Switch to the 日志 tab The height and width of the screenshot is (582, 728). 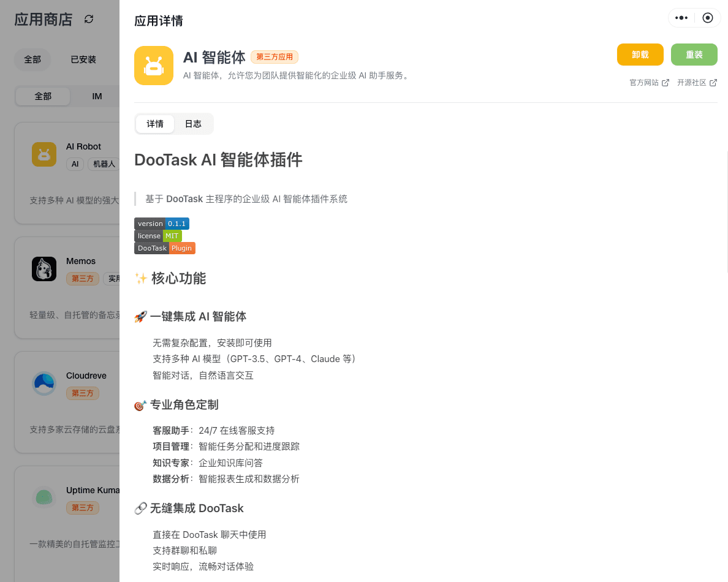tap(193, 124)
